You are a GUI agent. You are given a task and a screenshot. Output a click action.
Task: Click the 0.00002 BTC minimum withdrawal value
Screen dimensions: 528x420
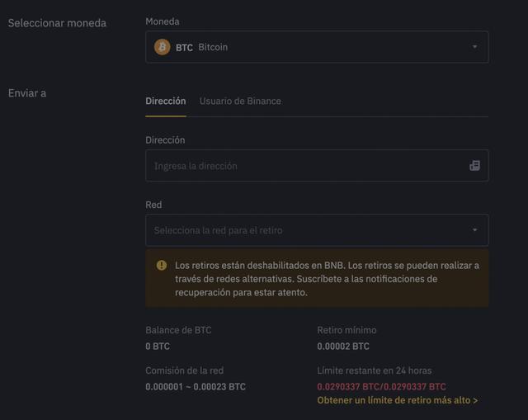click(x=343, y=347)
